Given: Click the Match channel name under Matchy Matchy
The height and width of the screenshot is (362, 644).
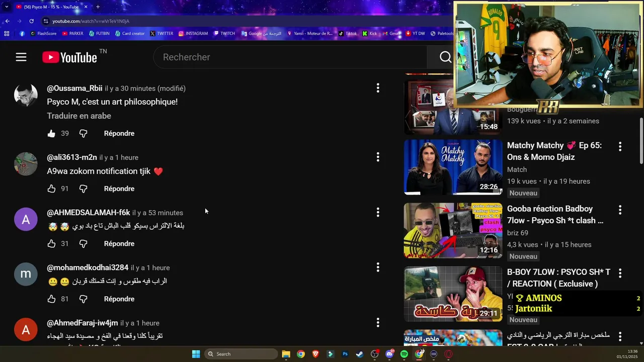Looking at the screenshot, I should 517,169.
